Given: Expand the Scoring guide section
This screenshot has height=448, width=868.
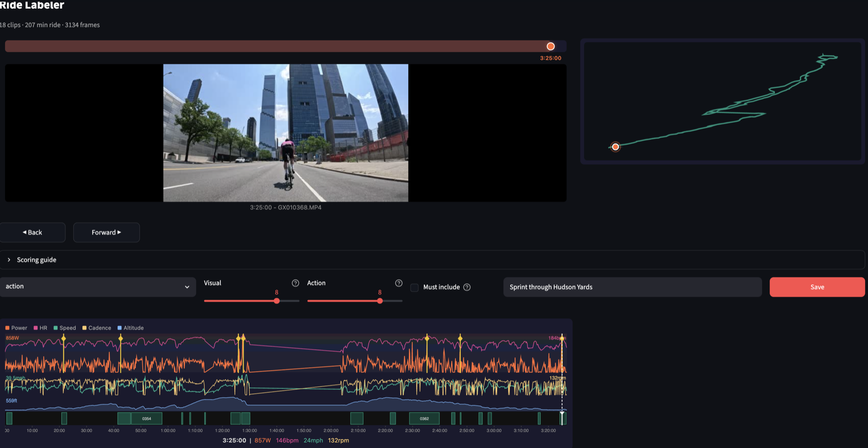Looking at the screenshot, I should (432, 260).
